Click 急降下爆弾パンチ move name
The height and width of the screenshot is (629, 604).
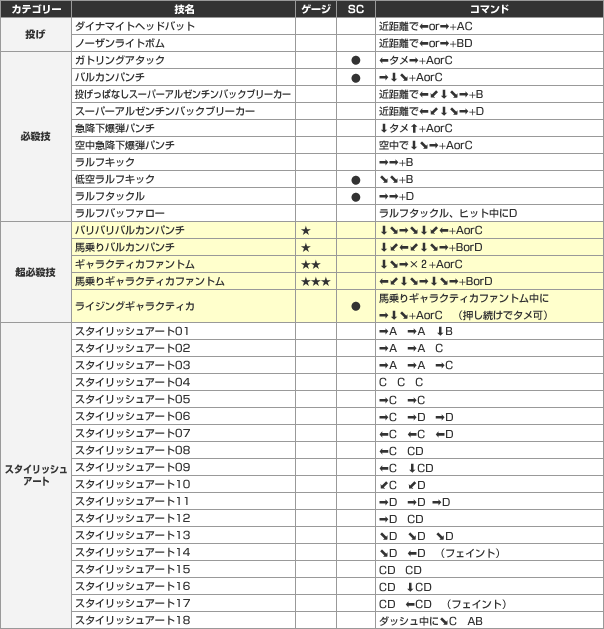click(x=115, y=128)
